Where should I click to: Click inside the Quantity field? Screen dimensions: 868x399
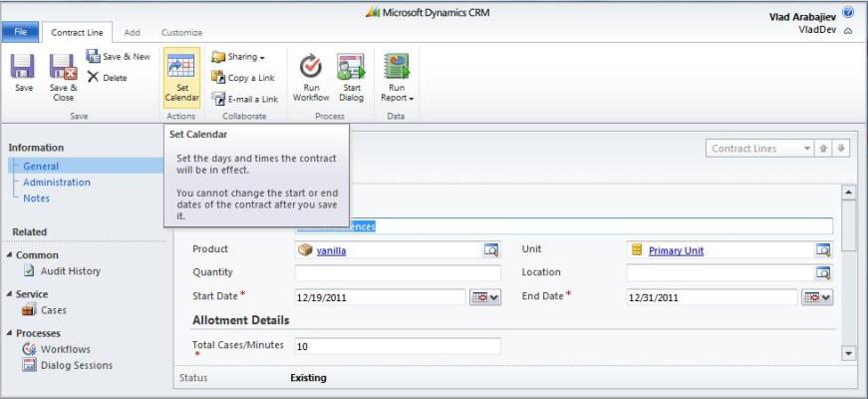tap(398, 272)
